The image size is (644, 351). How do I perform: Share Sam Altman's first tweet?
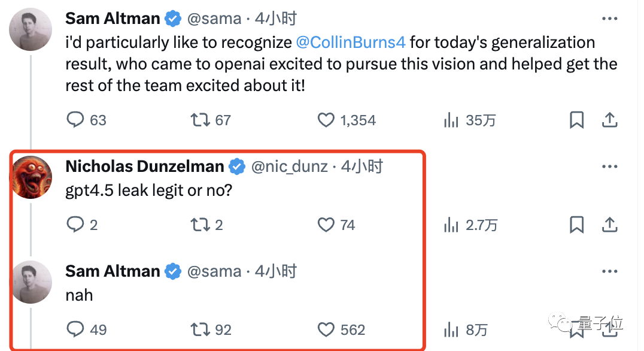tap(609, 120)
